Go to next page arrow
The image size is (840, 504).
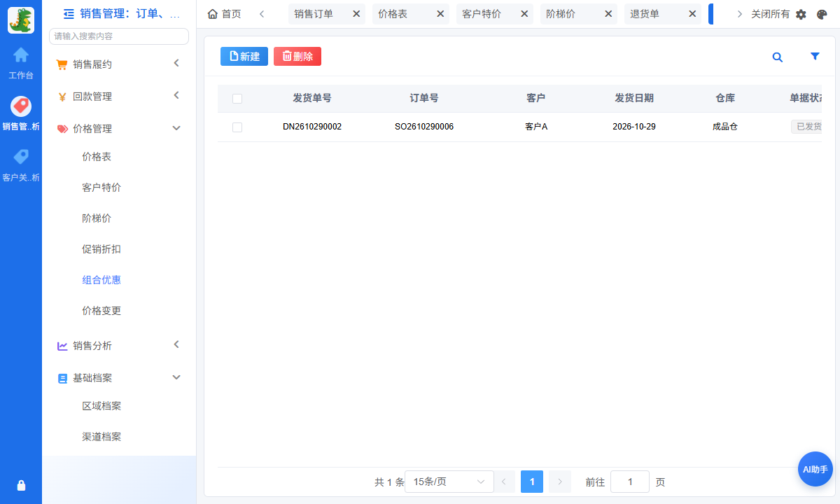[560, 482]
